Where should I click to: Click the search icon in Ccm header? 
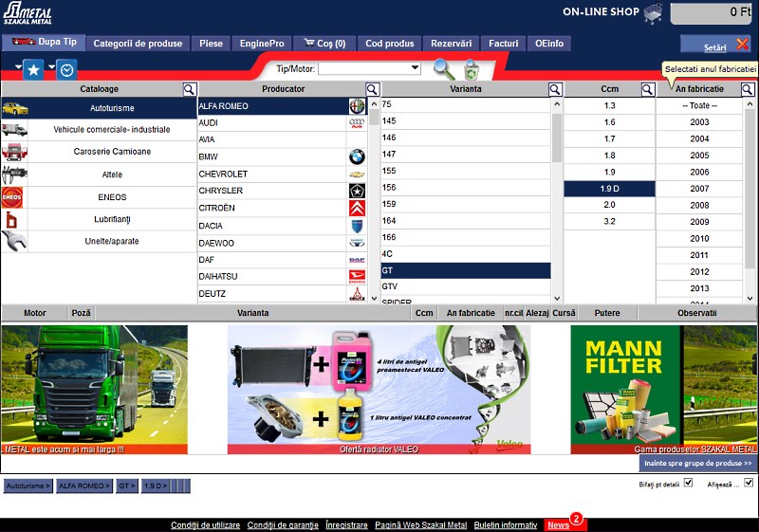tap(648, 89)
